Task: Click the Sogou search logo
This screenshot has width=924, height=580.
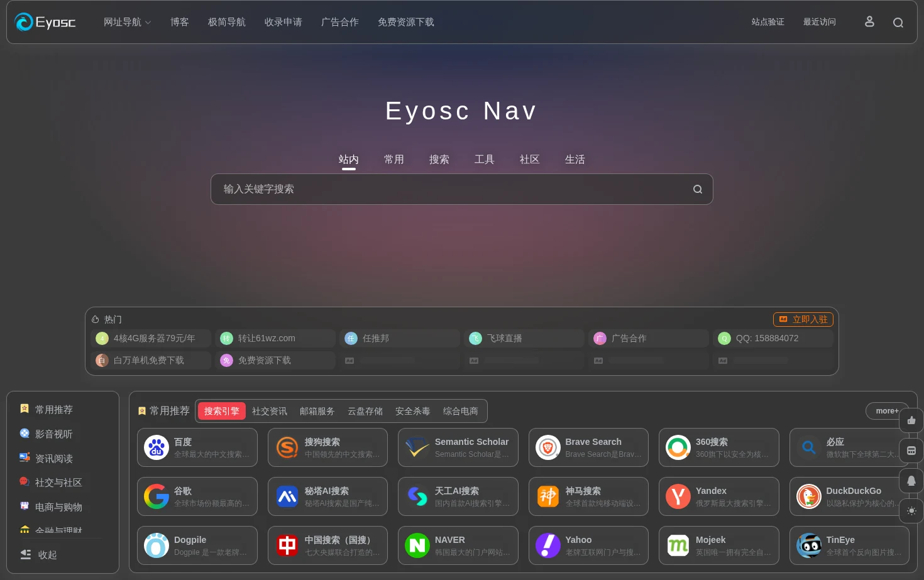Action: (287, 447)
